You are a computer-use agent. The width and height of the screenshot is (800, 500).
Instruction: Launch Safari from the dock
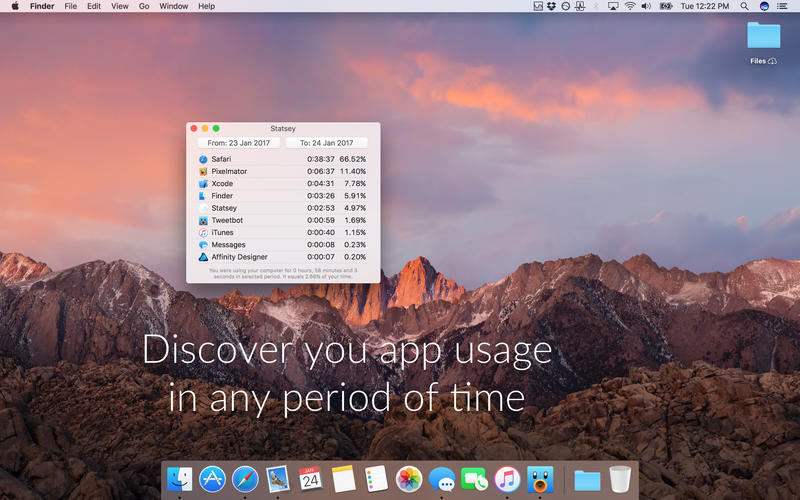(x=245, y=479)
